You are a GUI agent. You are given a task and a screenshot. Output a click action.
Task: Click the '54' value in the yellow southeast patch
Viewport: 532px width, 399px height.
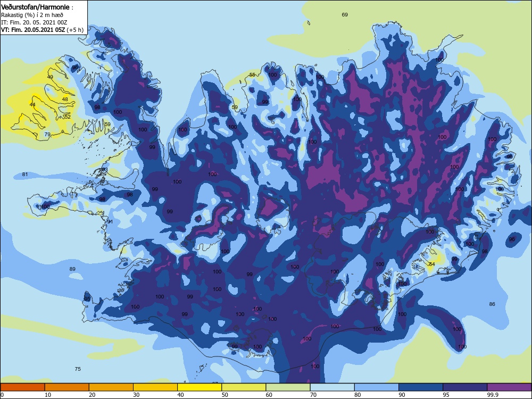432,264
